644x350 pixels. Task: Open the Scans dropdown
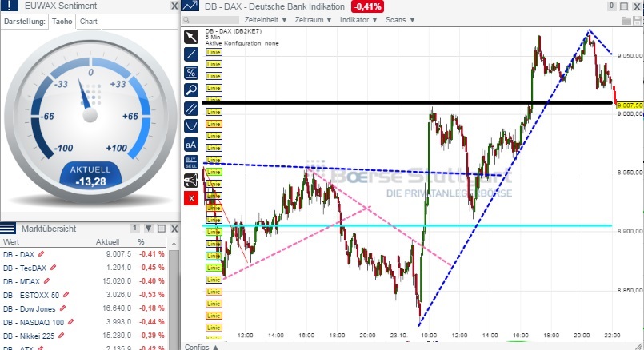[400, 20]
